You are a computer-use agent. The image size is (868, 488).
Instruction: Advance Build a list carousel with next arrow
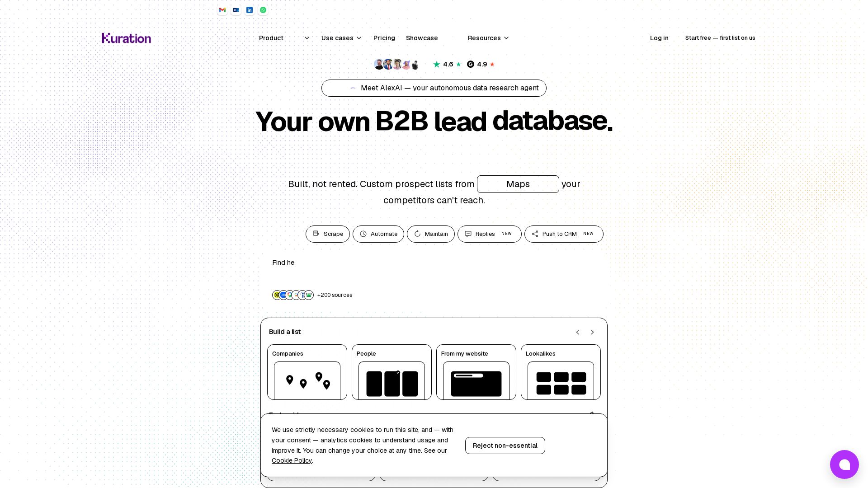(x=592, y=332)
